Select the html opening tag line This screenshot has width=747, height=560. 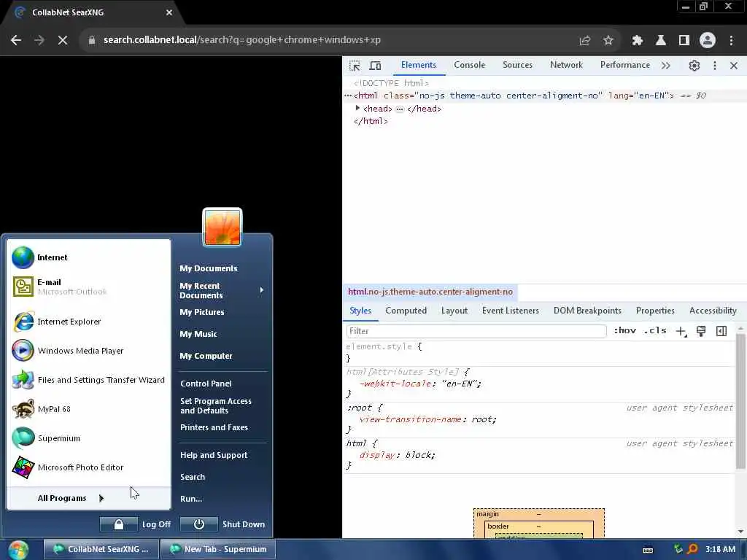pyautogui.click(x=514, y=96)
